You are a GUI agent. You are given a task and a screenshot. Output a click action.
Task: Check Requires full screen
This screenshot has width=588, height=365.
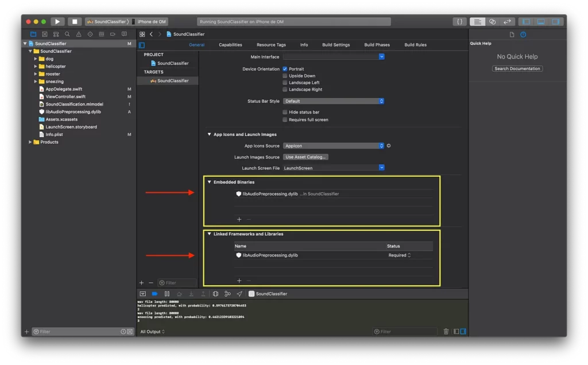point(285,119)
